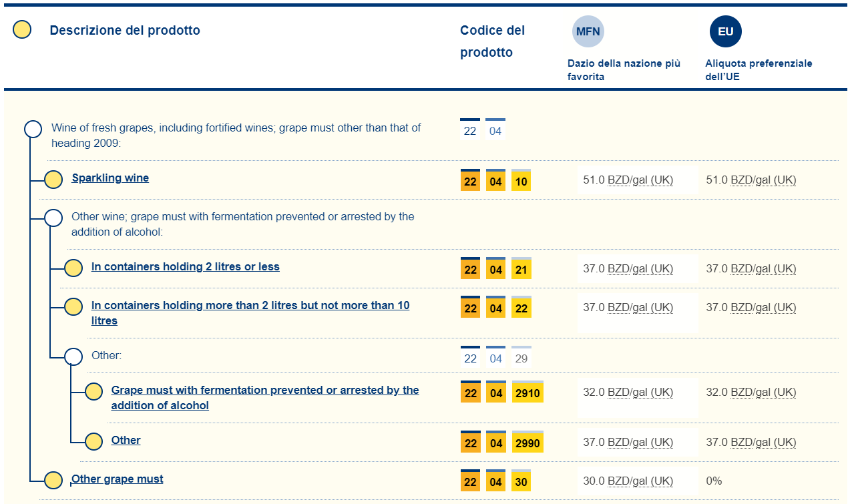Collapse the Other wine; grape must node
This screenshot has height=504, width=852.
pos(53,218)
